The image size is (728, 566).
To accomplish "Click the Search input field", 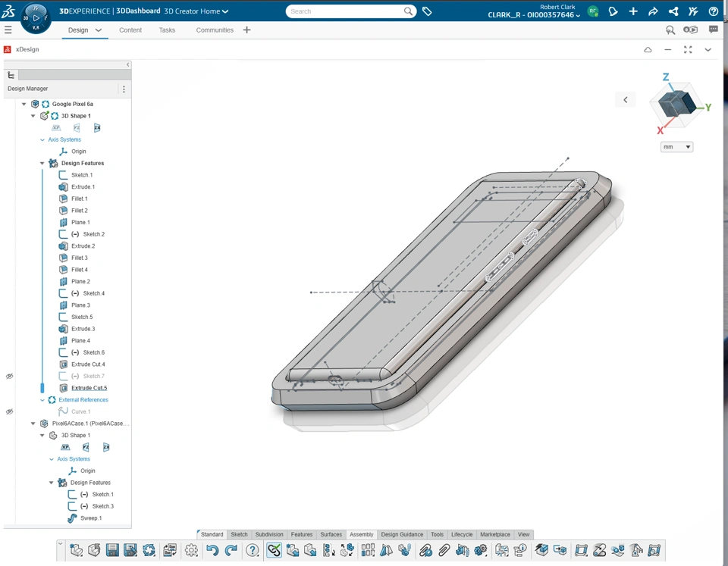I will (x=346, y=11).
